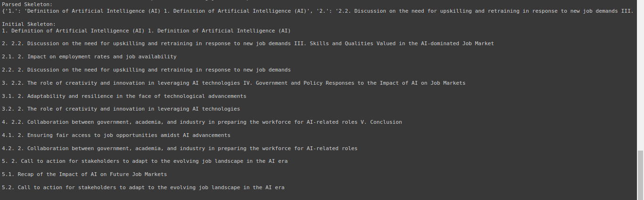644x200 pixels.
Task: Click line '2.2. 2. Discussion on the need for upskilling'
Action: [x=146, y=70]
